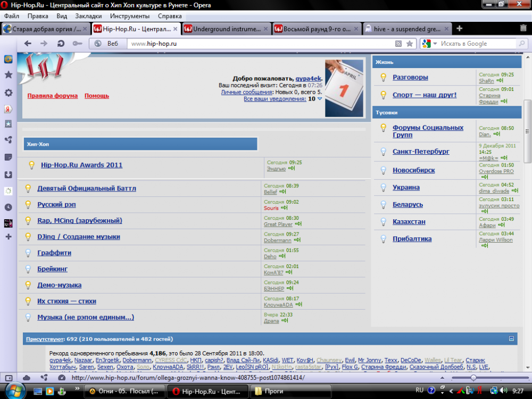Expand the notifications dropdown arrow near 10
532x399 pixels.
pos(320,99)
